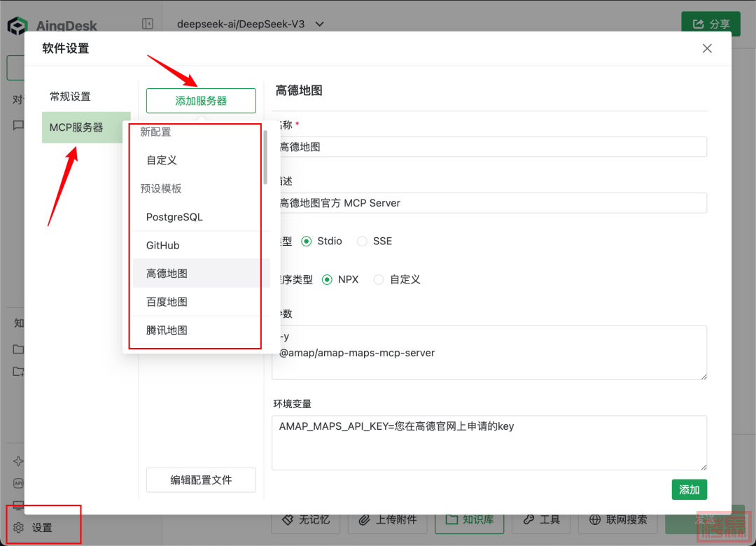The image size is (756, 546).
Task: Click the API icon in the left sidebar
Action: pos(18,483)
